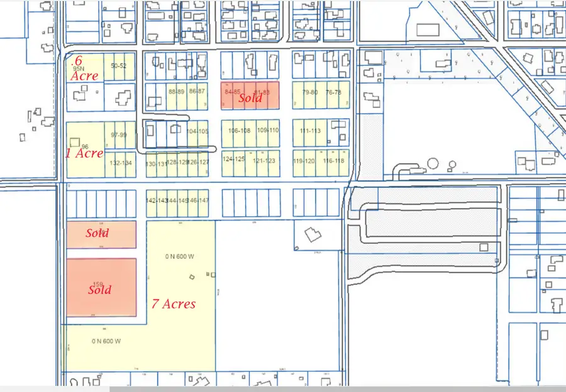Click the Sold parcel numbered 159
The width and height of the screenshot is (566, 392).
(99, 289)
